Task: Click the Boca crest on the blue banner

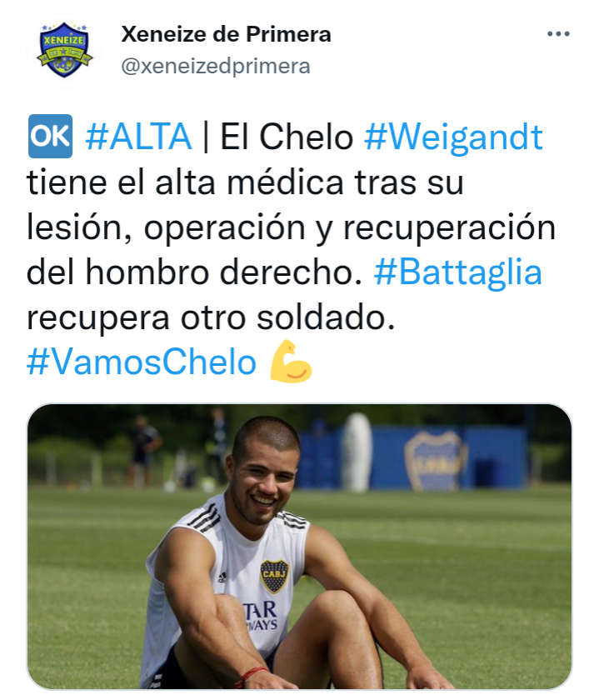Action: (435, 460)
